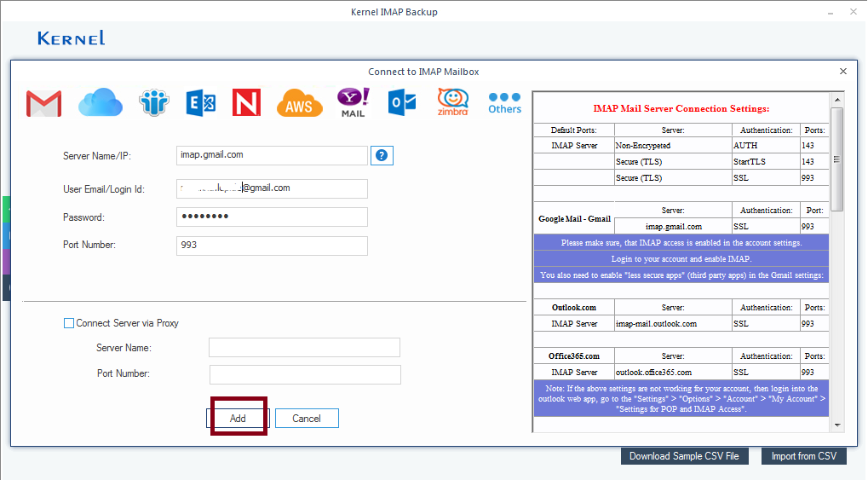Click the Cancel button
Image resolution: width=868 pixels, height=480 pixels.
tap(307, 419)
